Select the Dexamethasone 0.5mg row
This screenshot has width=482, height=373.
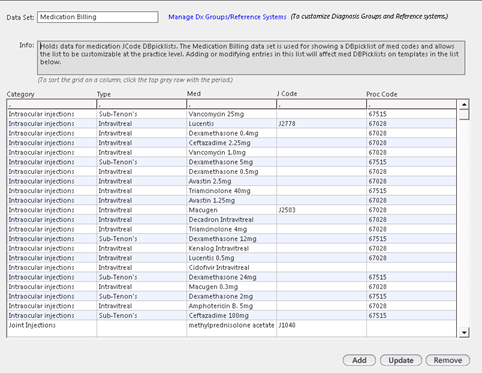[x=232, y=172]
